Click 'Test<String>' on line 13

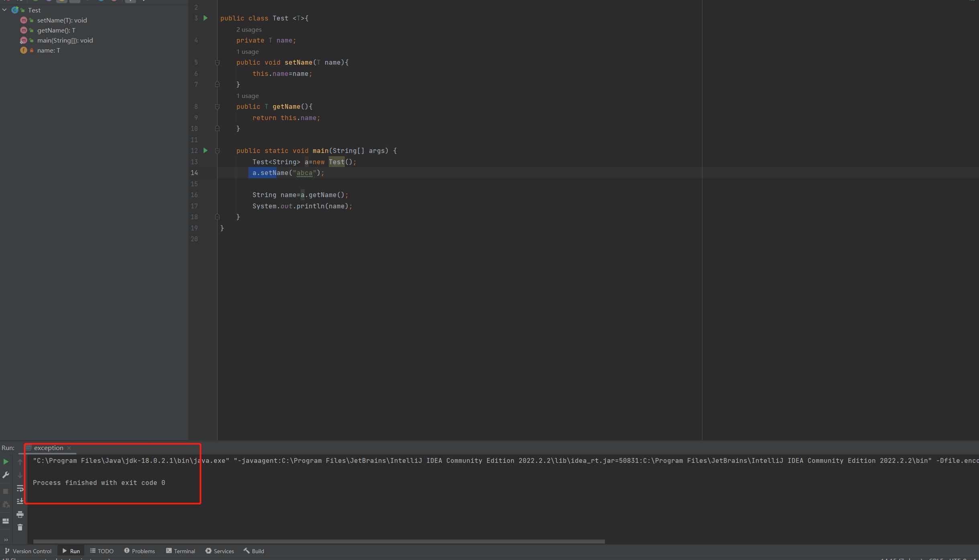point(276,162)
